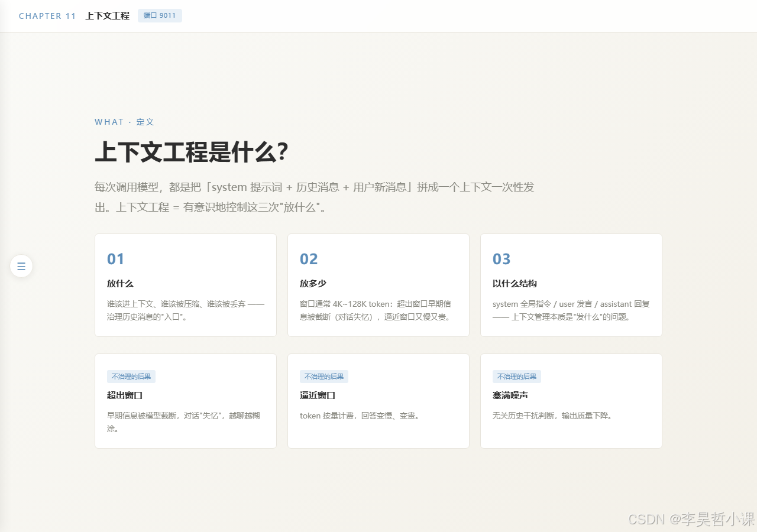The width and height of the screenshot is (757, 532).
Task: Click the CHAPTER 11 label
Action: click(47, 16)
